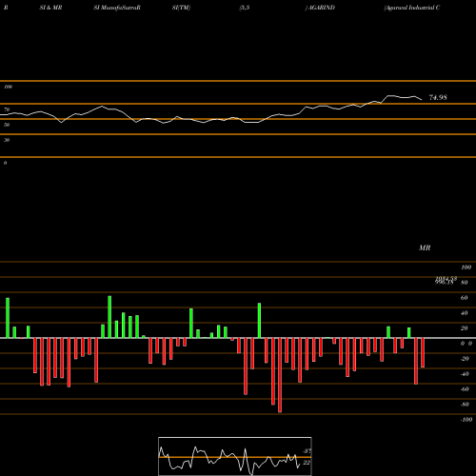Click the tallest green bar near 60

(x=109, y=317)
